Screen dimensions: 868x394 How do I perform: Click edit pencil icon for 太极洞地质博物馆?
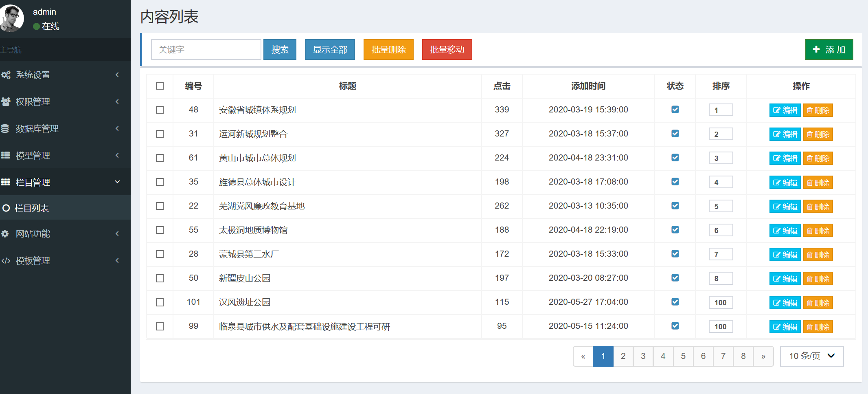pos(777,231)
